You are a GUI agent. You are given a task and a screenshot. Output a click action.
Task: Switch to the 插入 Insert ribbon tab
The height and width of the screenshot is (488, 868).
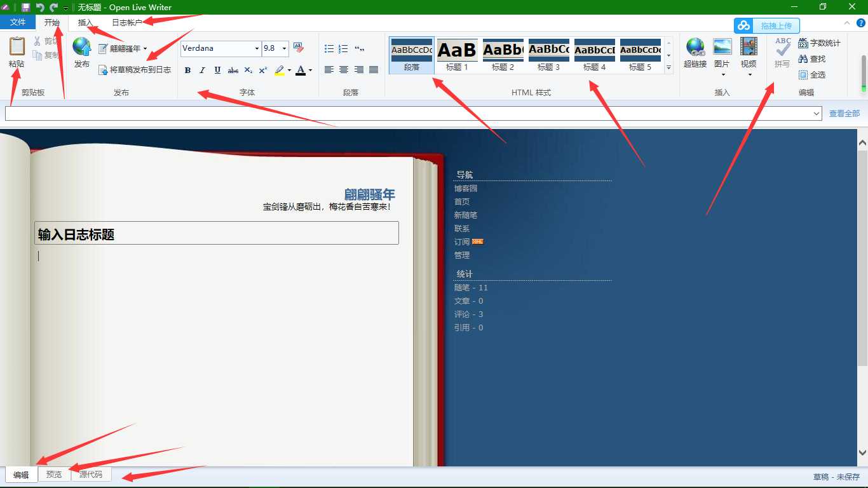pos(85,22)
